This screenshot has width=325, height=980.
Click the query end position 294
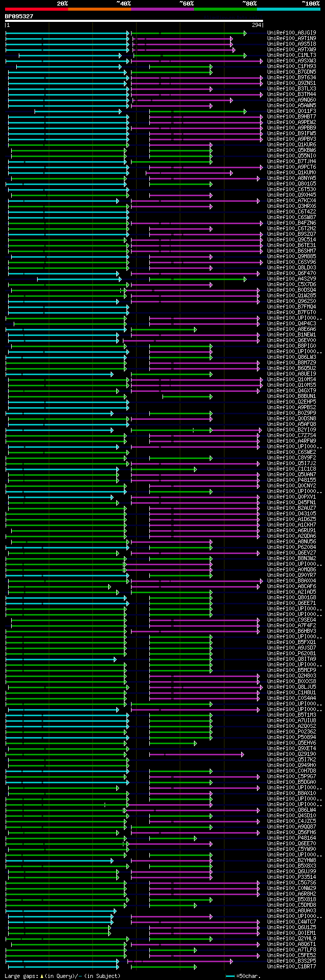click(x=256, y=25)
